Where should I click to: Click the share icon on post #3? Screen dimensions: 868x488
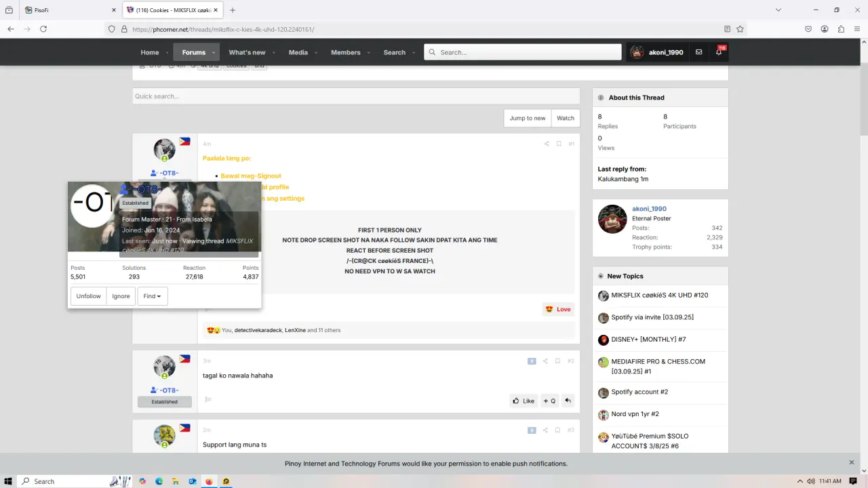point(545,430)
